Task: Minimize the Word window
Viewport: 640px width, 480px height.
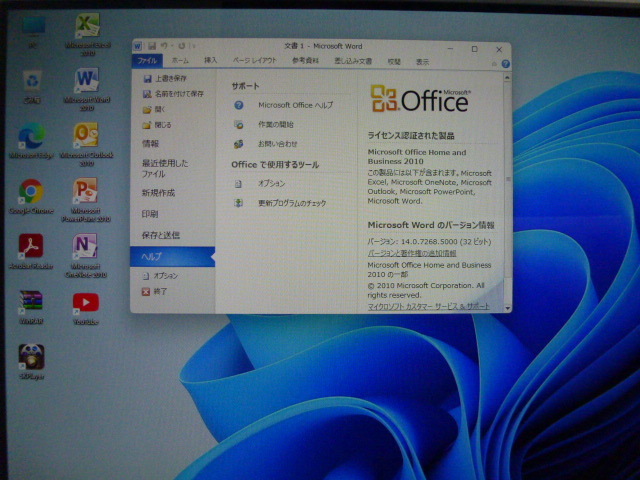Action: point(450,49)
